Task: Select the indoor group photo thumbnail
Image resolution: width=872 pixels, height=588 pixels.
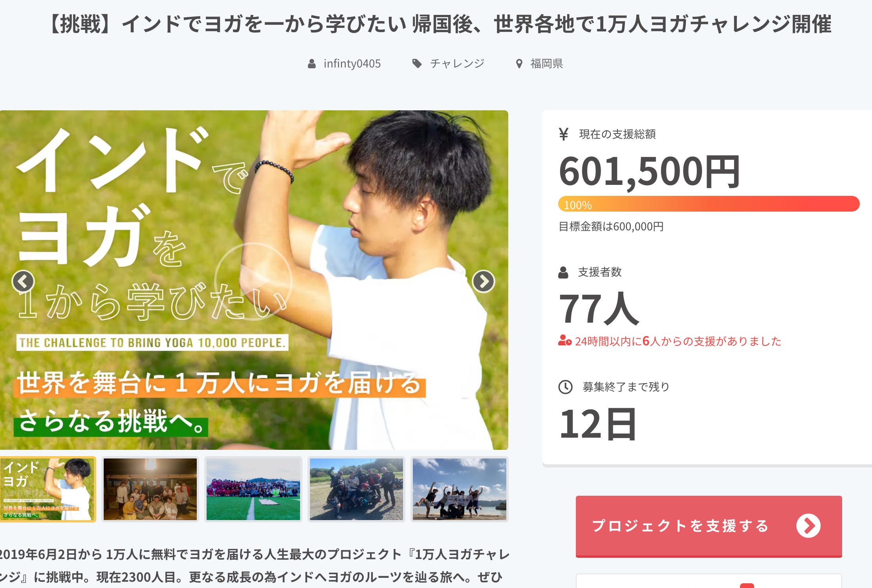Action: tap(150, 489)
